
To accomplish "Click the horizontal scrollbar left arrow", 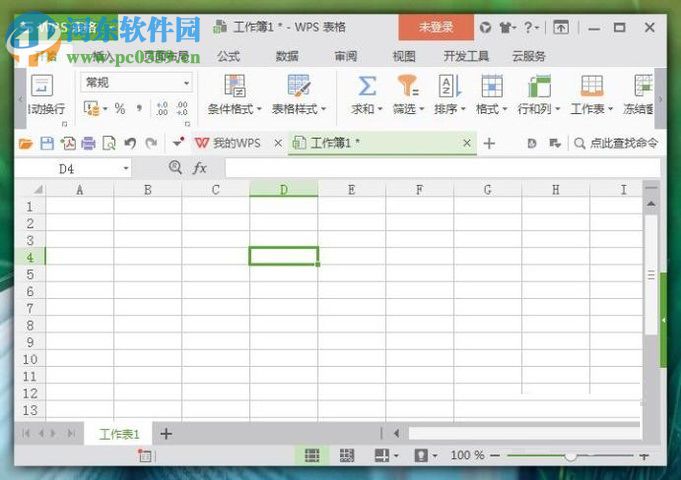I will click(x=397, y=433).
